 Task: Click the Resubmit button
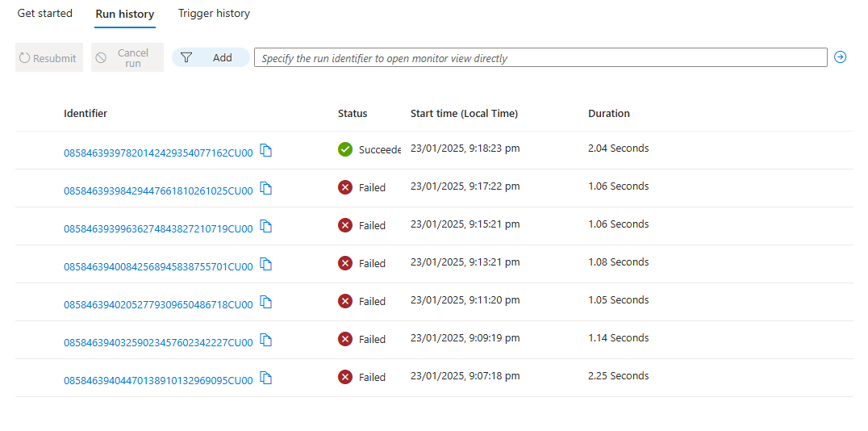point(49,57)
